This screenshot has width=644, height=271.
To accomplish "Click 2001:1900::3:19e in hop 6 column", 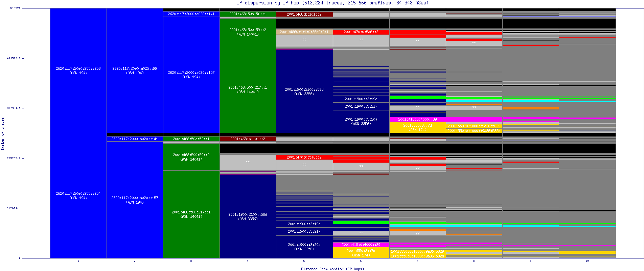I will point(361,99).
